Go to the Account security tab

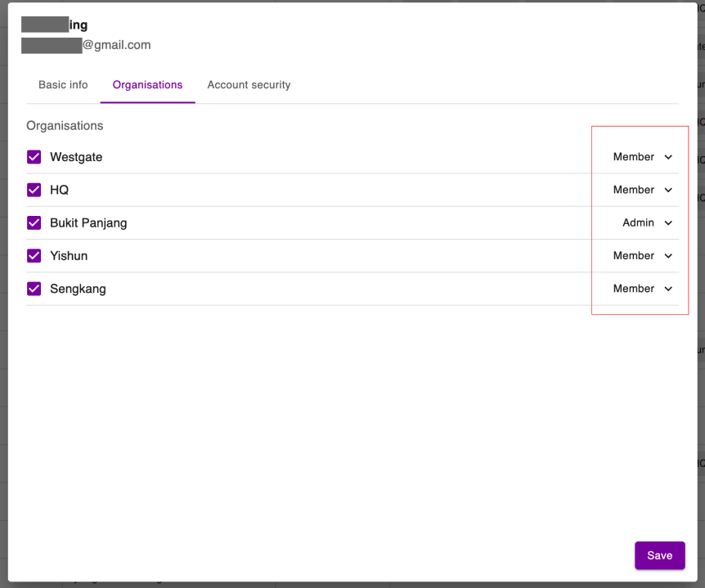(x=249, y=85)
